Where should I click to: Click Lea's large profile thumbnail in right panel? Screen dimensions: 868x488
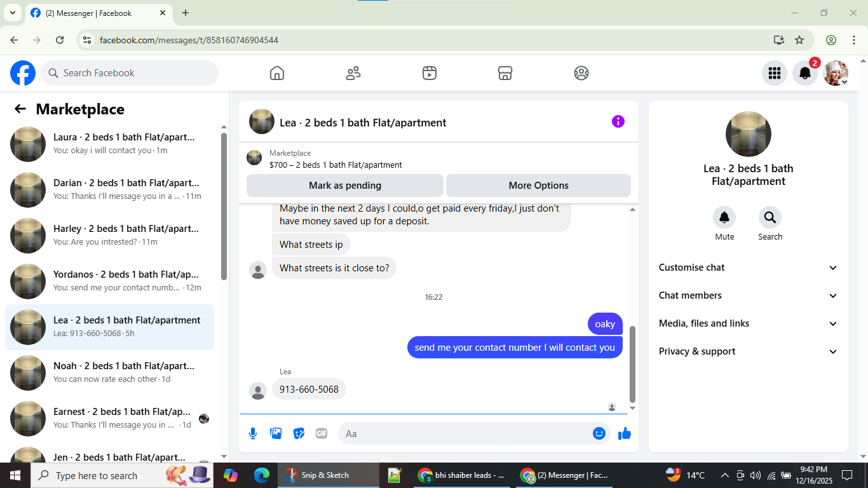click(749, 134)
